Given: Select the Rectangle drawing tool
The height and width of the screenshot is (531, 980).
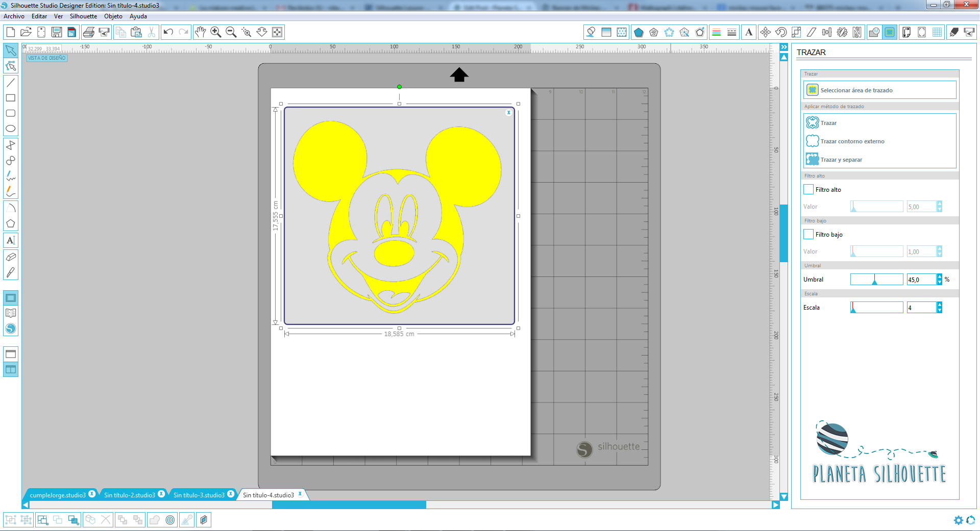Looking at the screenshot, I should pos(11,98).
